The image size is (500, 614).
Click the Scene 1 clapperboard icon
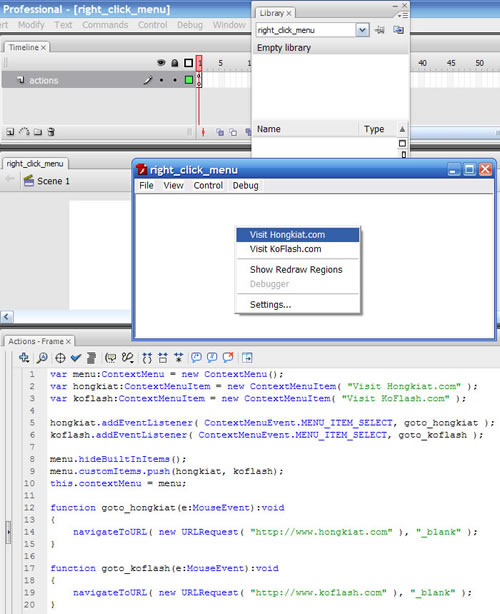click(x=29, y=181)
